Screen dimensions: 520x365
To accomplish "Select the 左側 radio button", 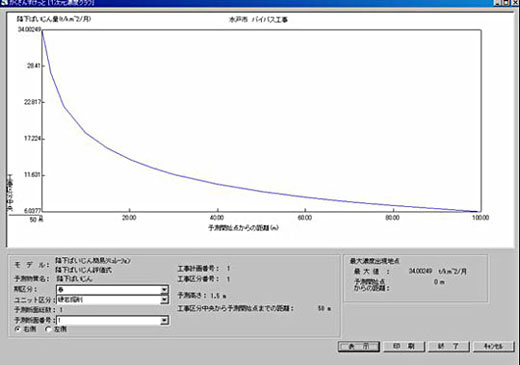I will pyautogui.click(x=48, y=329).
